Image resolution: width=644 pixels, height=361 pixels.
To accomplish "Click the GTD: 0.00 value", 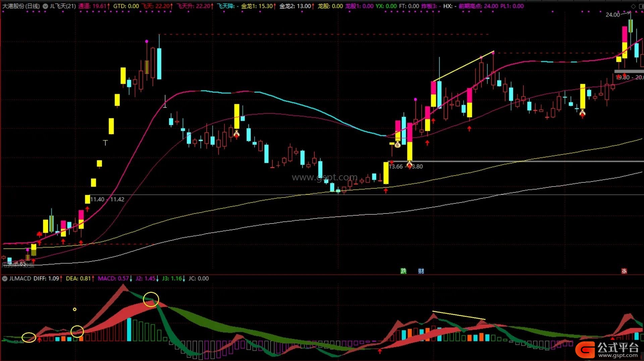I will coord(126,6).
